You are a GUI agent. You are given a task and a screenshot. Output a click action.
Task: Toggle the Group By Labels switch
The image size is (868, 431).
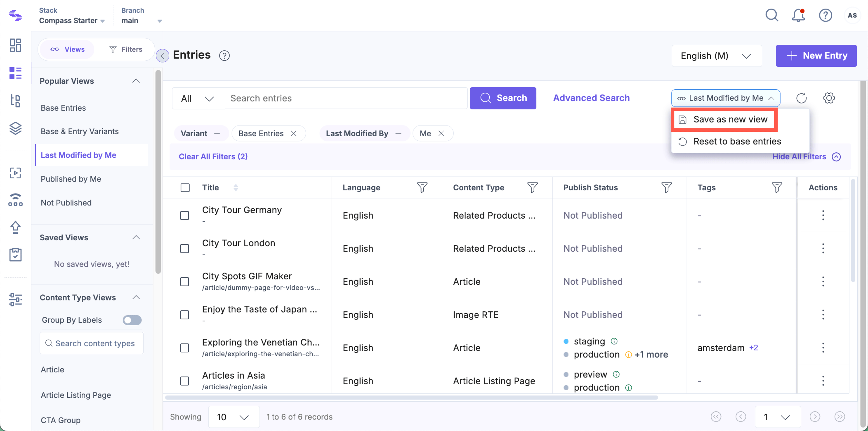coord(132,320)
